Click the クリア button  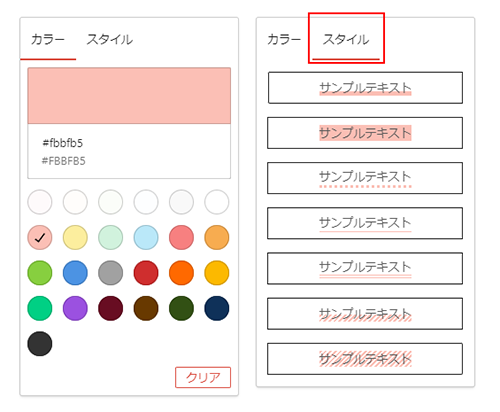click(x=203, y=377)
